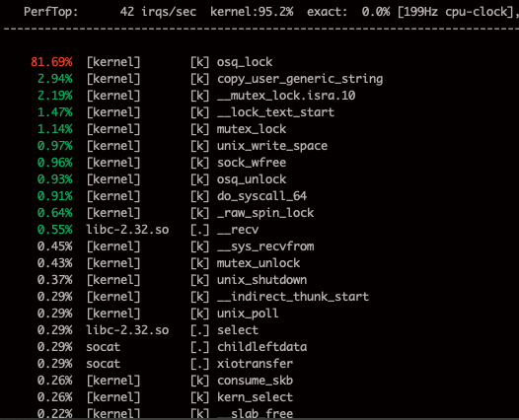Click do_syscall_64 symbol
Image resolution: width=519 pixels, height=420 pixels.
pos(261,196)
